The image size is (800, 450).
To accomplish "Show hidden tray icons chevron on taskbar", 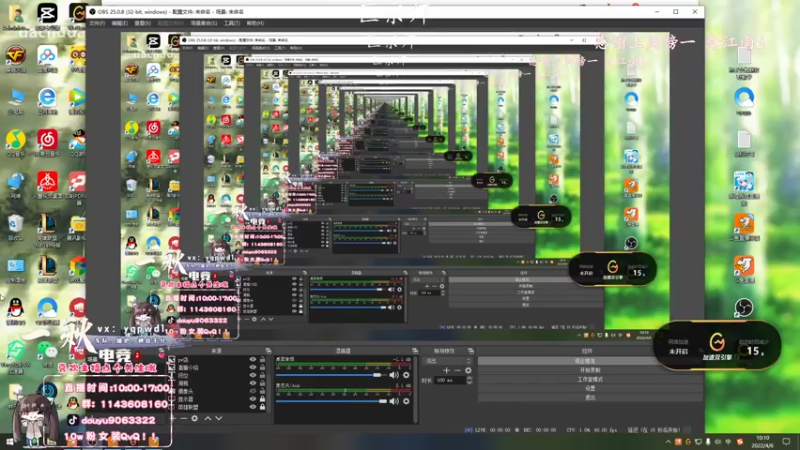I will 668,442.
